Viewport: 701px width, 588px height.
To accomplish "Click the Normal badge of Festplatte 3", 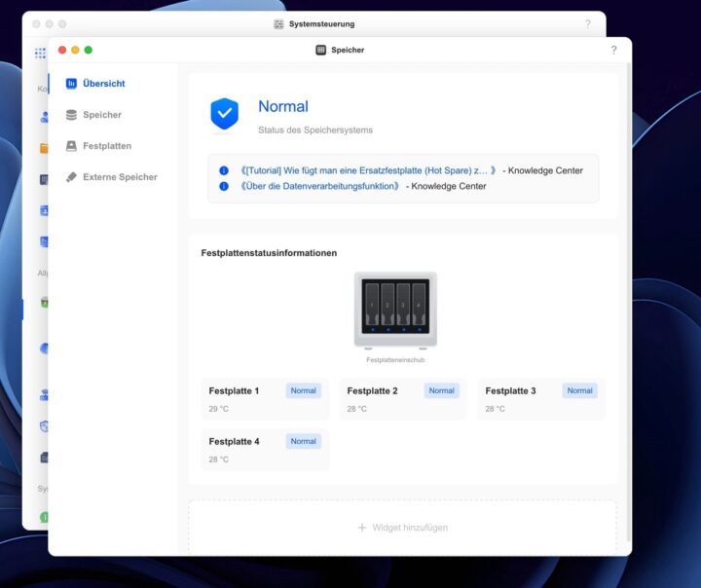I will coord(579,390).
